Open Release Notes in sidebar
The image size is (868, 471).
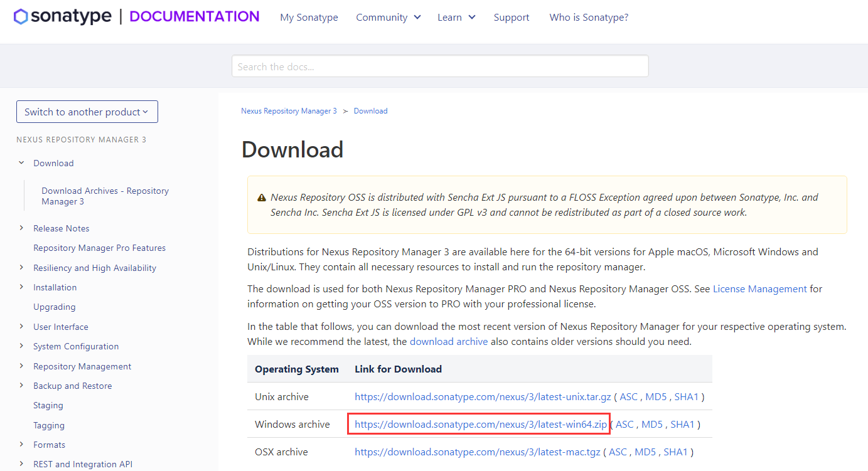click(x=62, y=228)
